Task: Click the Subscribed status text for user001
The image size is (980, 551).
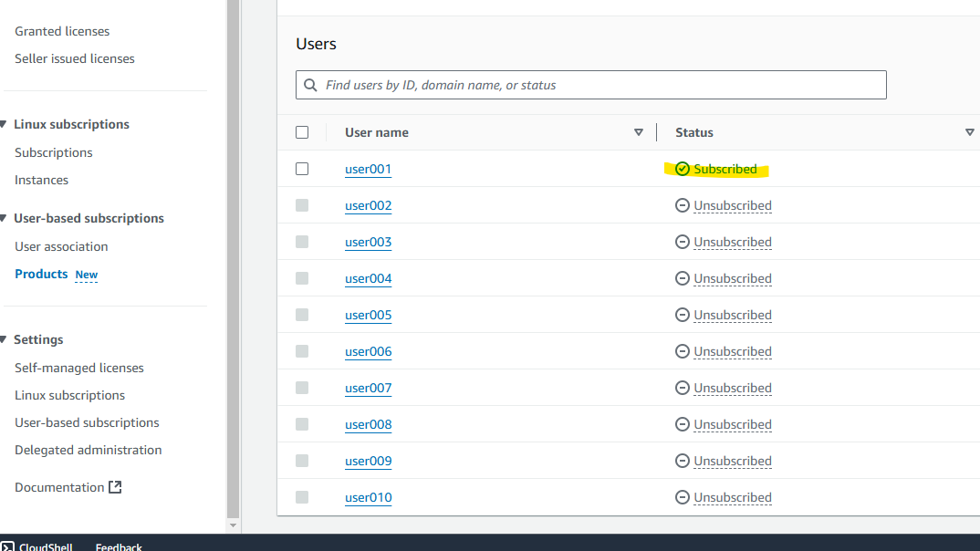Action: [x=725, y=170]
